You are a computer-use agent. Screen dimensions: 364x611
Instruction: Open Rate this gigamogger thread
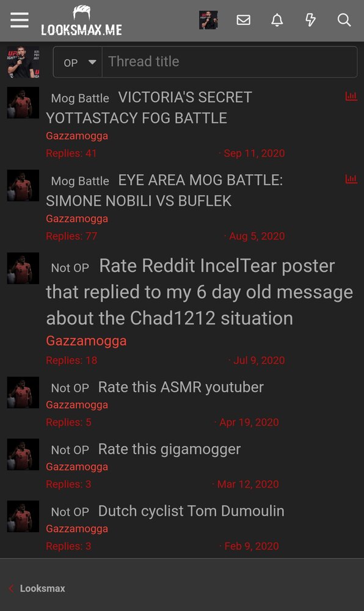coord(169,449)
